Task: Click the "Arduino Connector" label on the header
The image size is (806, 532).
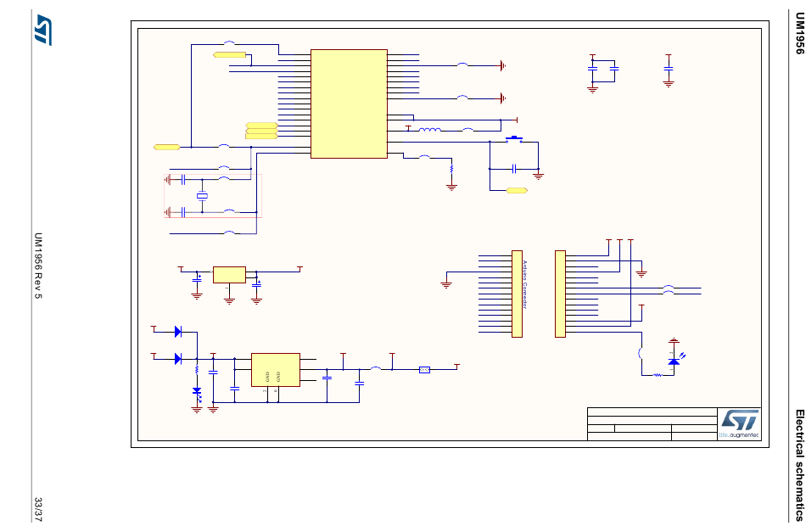Action: [525, 285]
